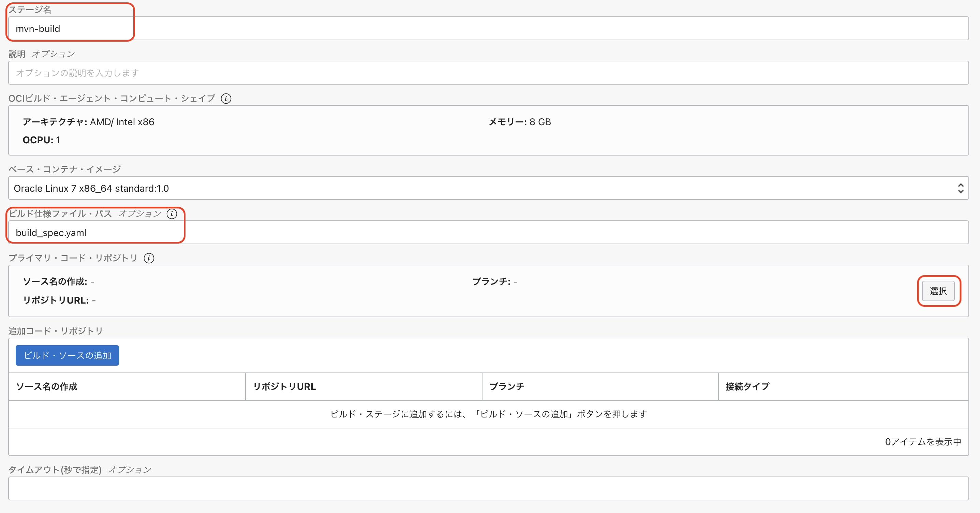Click the empty table message row

pyautogui.click(x=489, y=414)
